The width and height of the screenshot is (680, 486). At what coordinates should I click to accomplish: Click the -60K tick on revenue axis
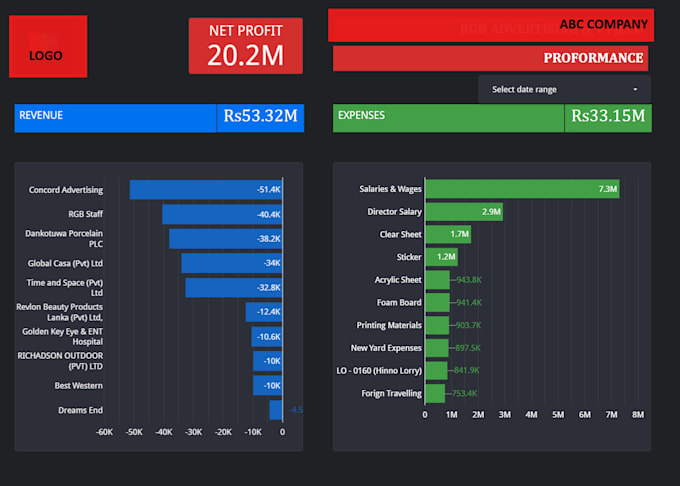click(x=104, y=432)
